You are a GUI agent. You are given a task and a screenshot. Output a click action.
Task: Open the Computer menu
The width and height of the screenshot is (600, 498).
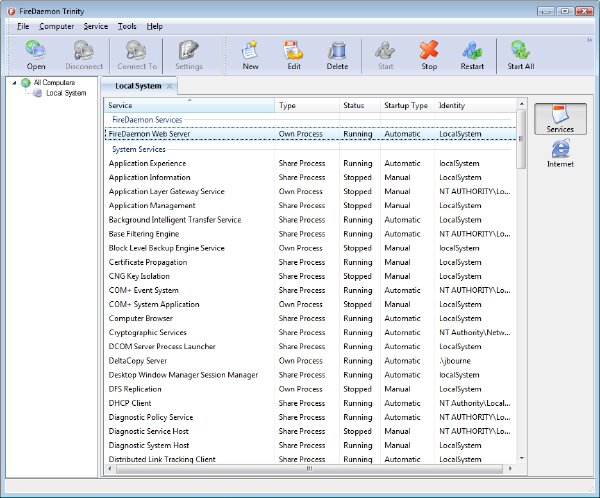[x=56, y=26]
